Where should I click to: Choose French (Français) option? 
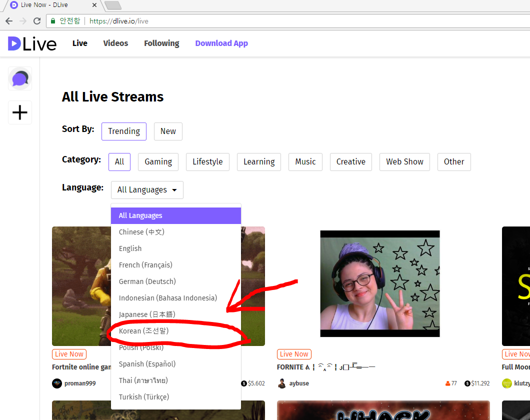[x=176, y=265]
